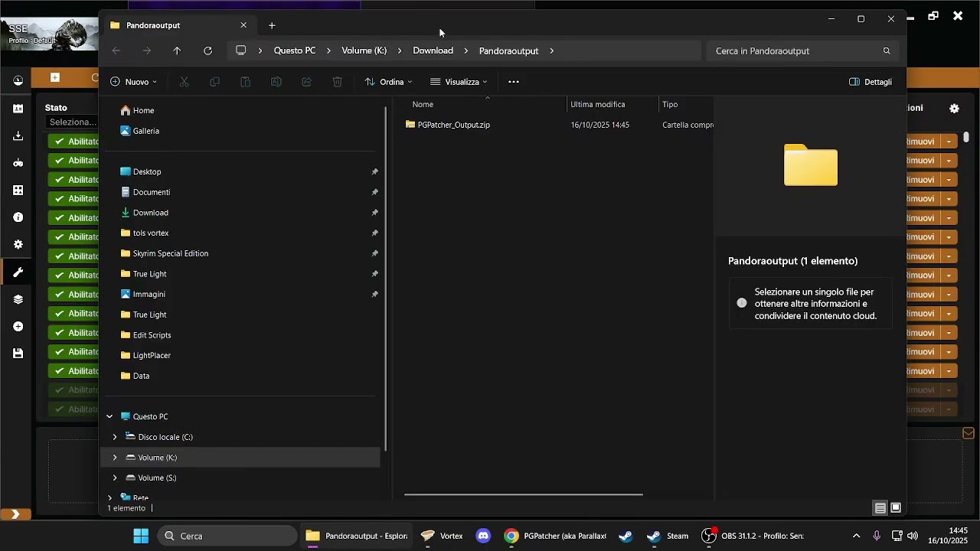Open chevron after Pandoraoutput in breadcrumb

(551, 51)
